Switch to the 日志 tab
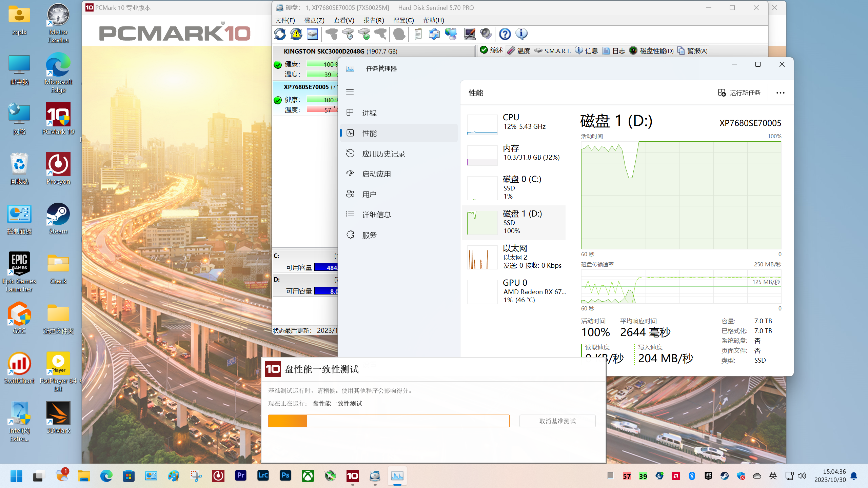Viewport: 868px width, 488px height. pos(614,51)
